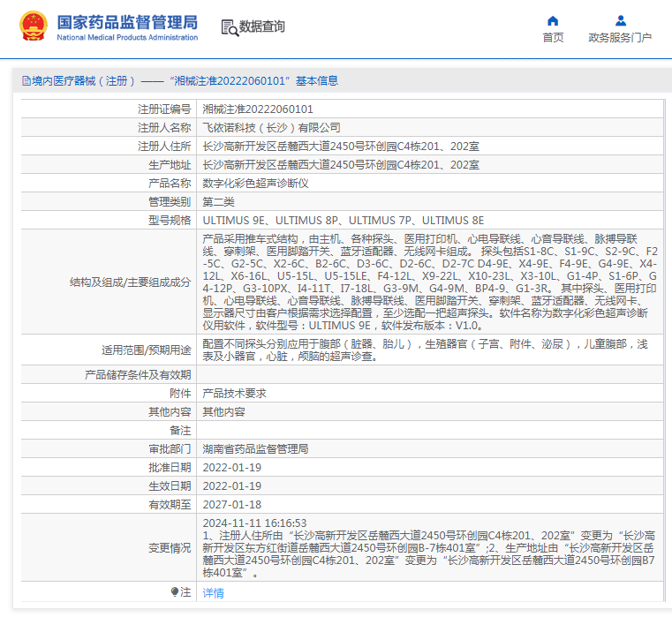The width and height of the screenshot is (672, 617).
Task: Click the 附件 row label
Action: (180, 394)
